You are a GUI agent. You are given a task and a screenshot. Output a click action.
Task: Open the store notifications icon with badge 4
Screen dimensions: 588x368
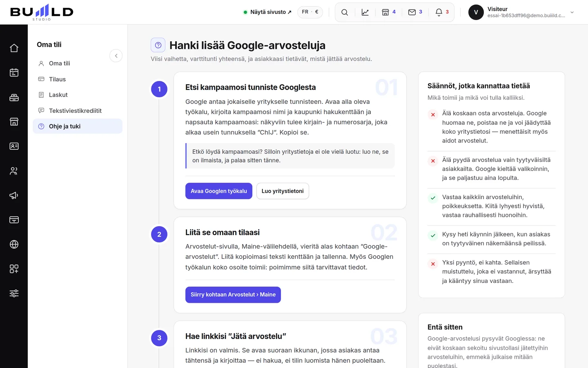[x=388, y=12]
